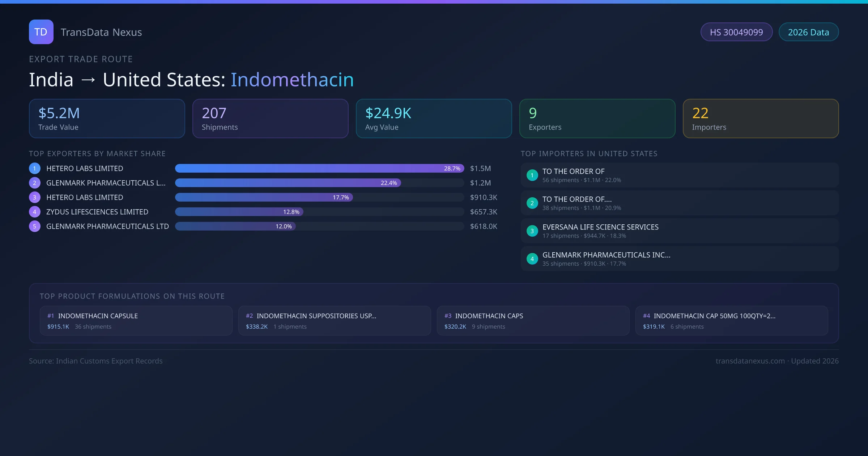Open the transdatanexus.com footer link
Screen dimensions: 868x456
point(750,361)
